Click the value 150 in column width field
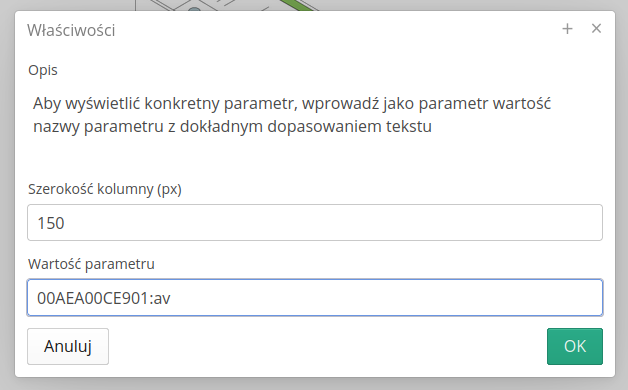 [50, 223]
